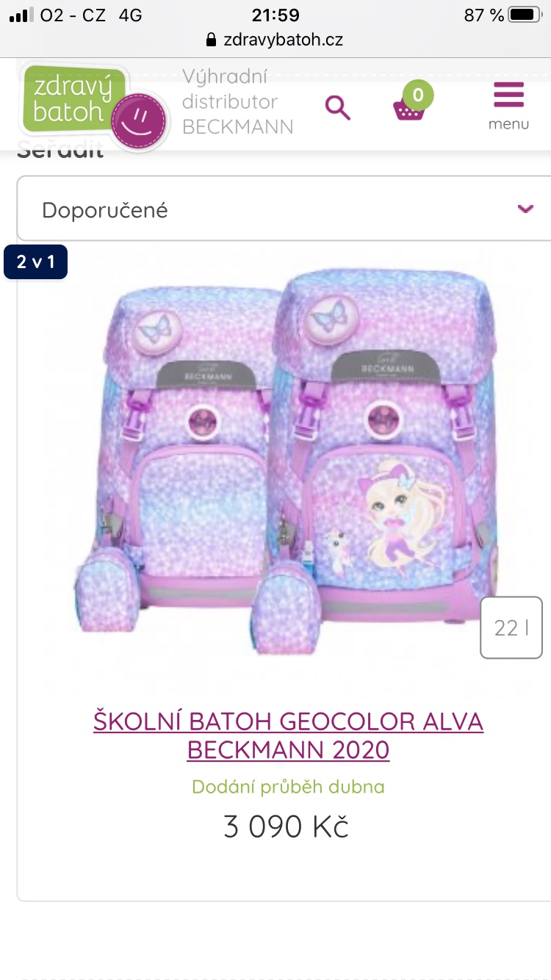Tap the menu label under hamburger
551x980 pixels.
(x=508, y=124)
